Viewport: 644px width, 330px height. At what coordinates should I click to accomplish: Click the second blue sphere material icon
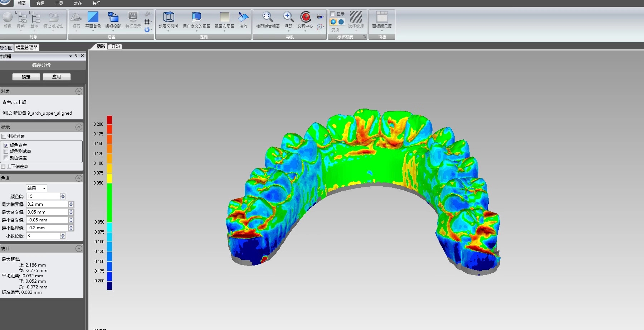[341, 22]
